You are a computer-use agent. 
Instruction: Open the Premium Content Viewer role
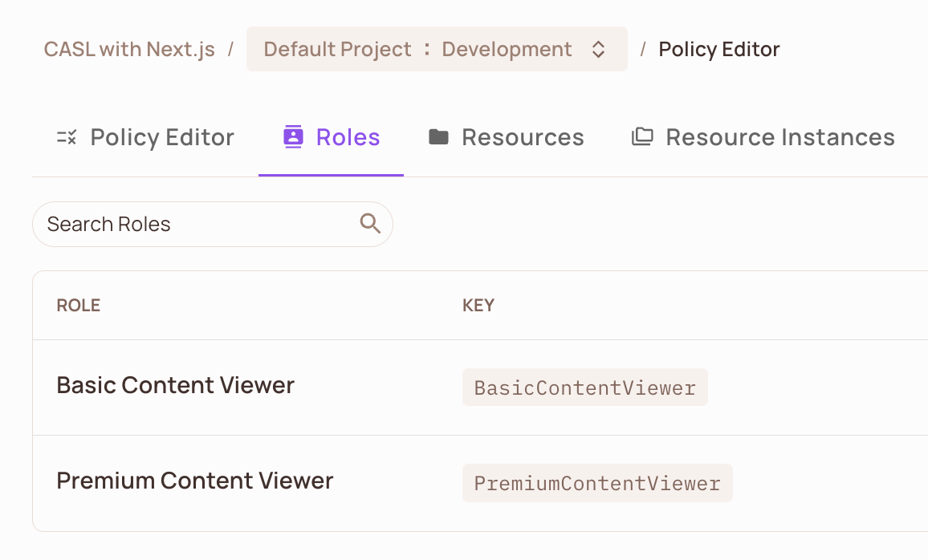(194, 481)
